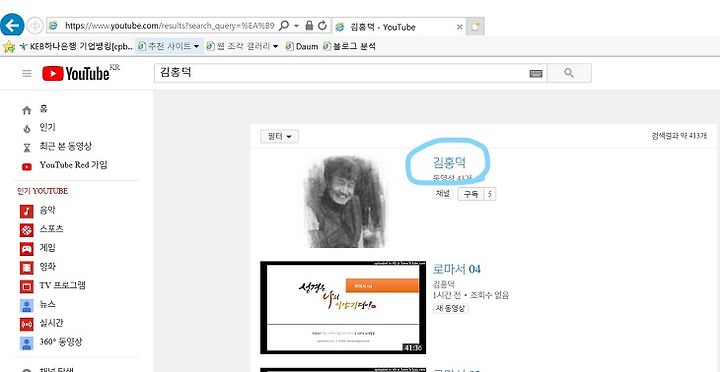The height and width of the screenshot is (372, 720).
Task: Open the address bar autocomplete dropdown arrow
Action: point(296,26)
